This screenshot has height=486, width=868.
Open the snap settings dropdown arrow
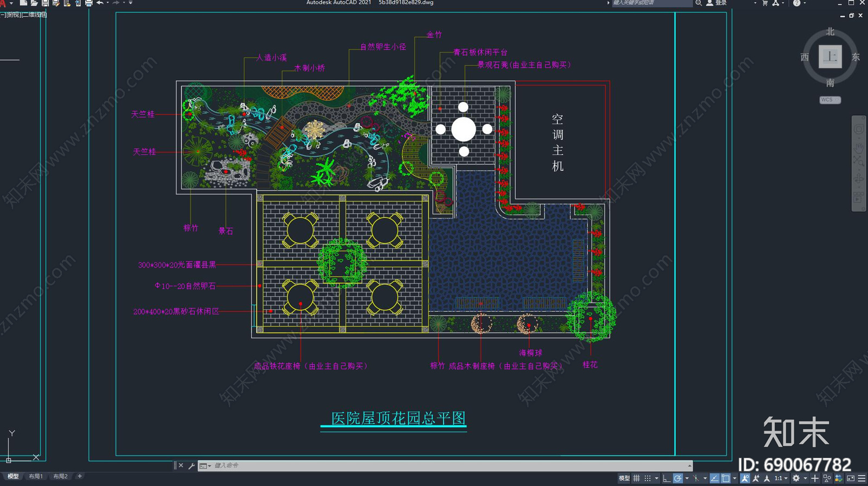[656, 478]
